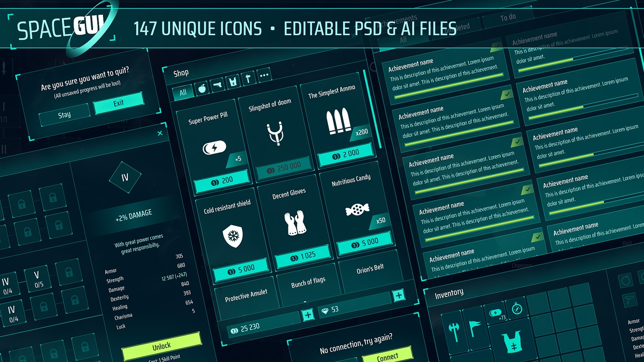The height and width of the screenshot is (362, 644).
Task: Close the skill details panel
Action: (x=160, y=133)
